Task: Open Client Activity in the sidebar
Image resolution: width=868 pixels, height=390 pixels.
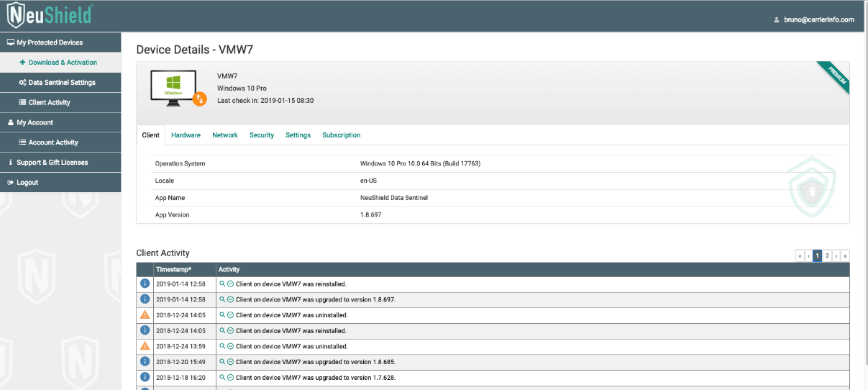Action: click(60, 102)
